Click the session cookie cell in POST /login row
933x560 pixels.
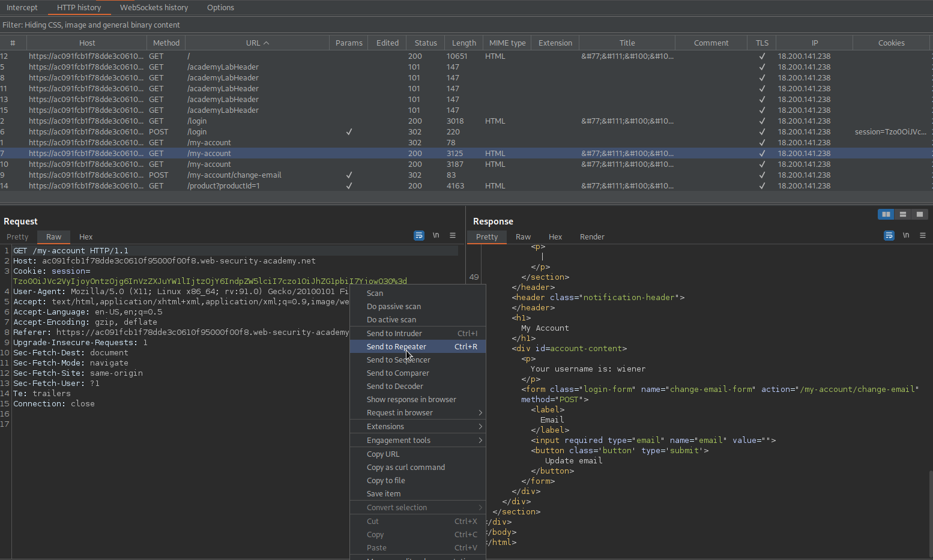click(891, 132)
